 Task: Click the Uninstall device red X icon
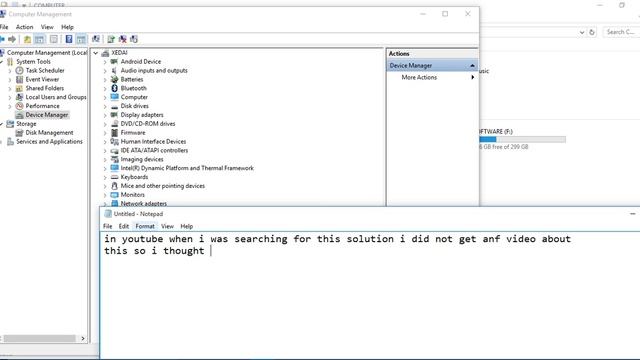point(122,39)
